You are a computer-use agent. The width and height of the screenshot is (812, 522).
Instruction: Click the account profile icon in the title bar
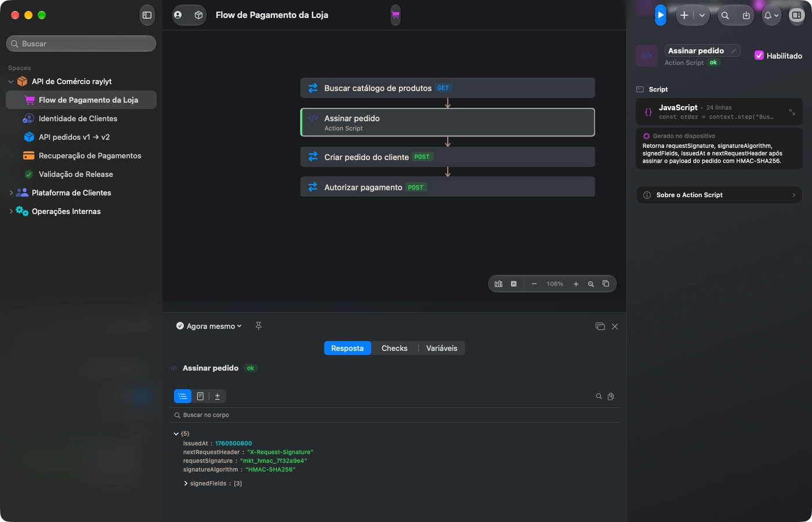(178, 15)
